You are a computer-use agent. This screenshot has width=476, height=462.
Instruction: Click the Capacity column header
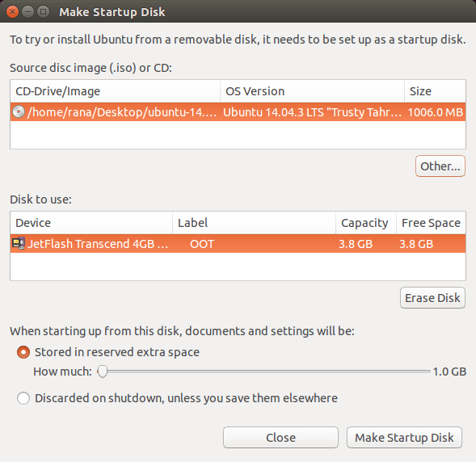[366, 223]
